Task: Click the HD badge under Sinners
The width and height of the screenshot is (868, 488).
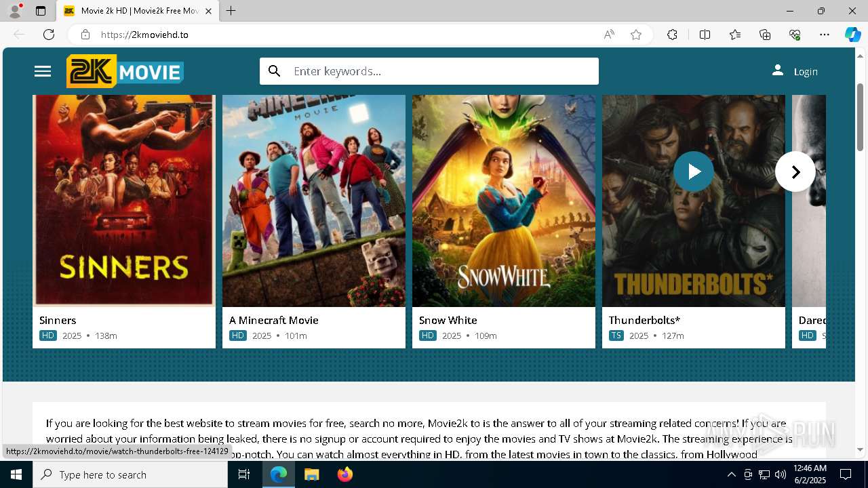Action: [48, 335]
